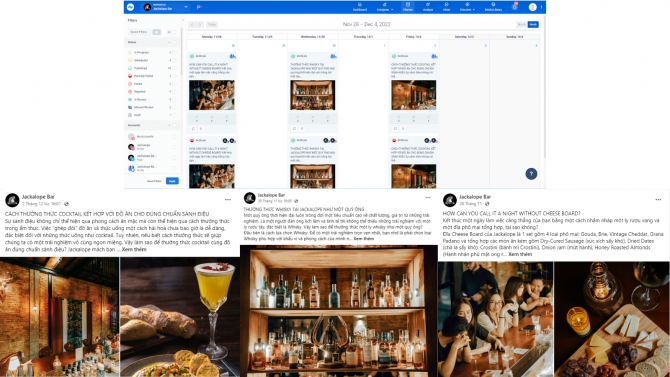Click Xem thêm on the cocktail post
This screenshot has height=377, width=670.
(x=134, y=249)
